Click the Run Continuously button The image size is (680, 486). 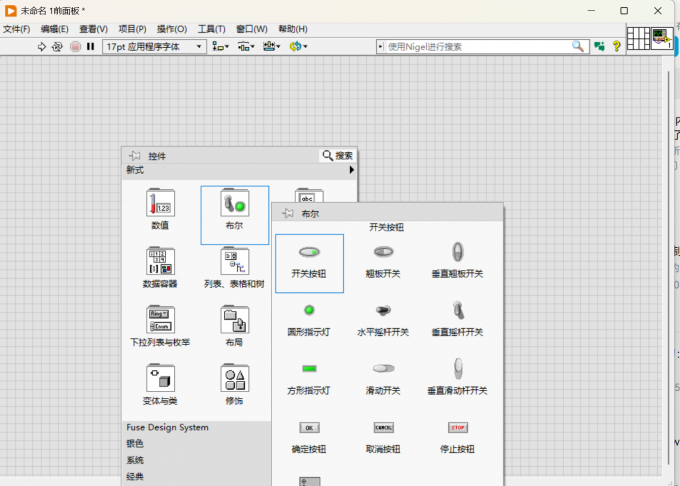pos(57,46)
